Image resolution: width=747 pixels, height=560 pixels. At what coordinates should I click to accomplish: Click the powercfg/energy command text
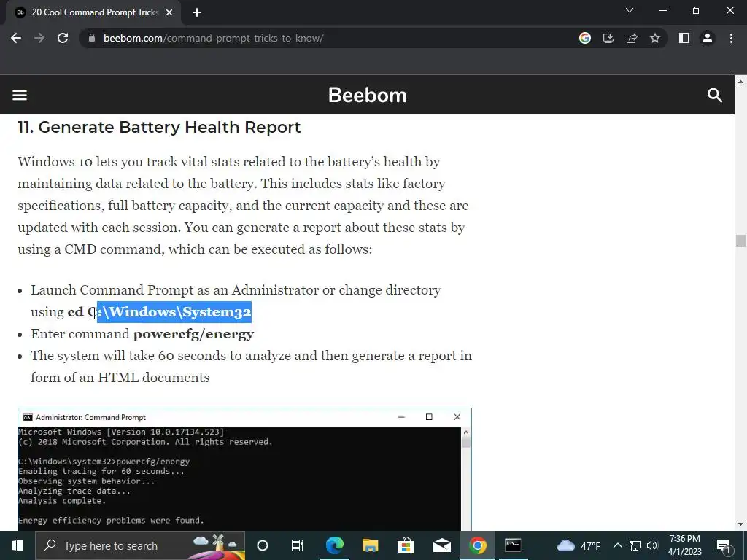(193, 334)
